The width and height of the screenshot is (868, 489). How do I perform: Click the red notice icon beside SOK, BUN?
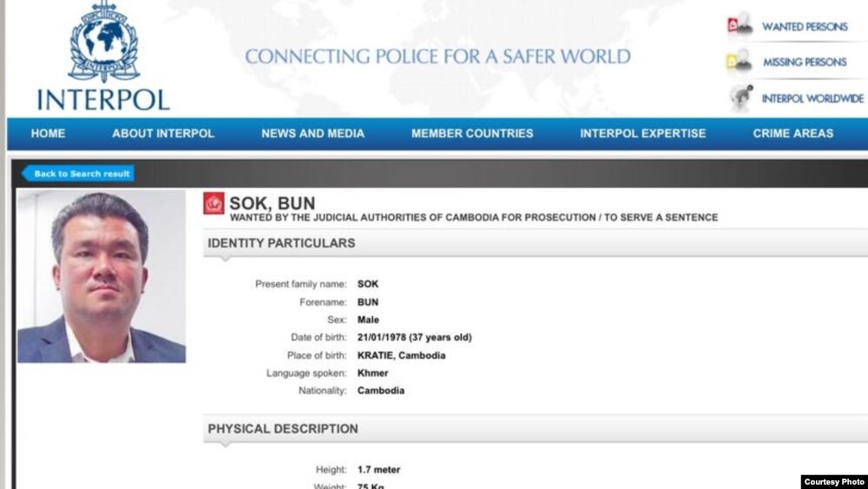[214, 204]
